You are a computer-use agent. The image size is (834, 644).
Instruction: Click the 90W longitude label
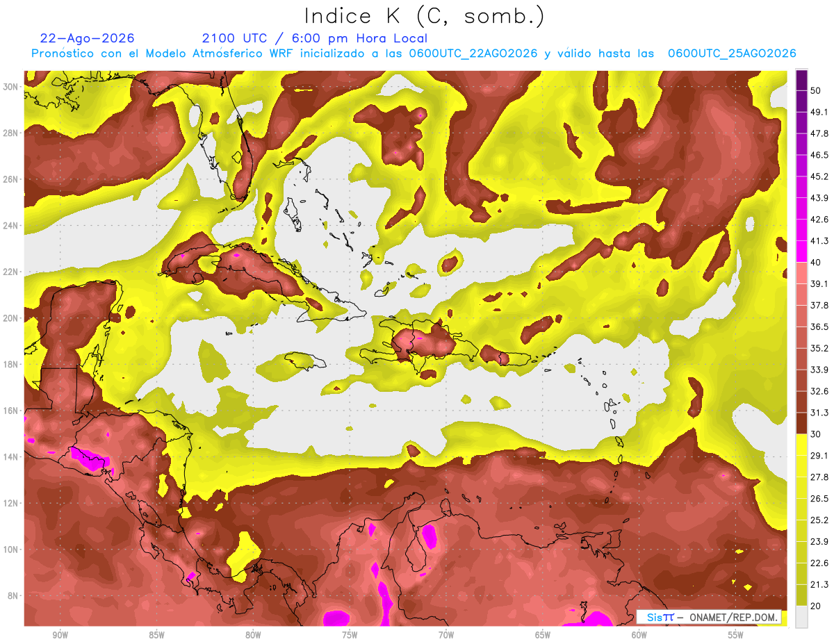click(60, 635)
